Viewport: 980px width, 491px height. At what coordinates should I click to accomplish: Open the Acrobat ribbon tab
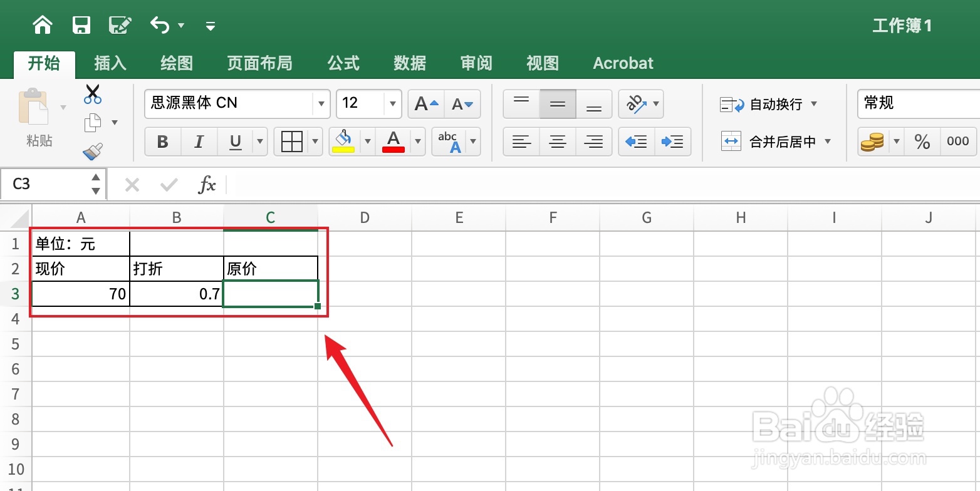(623, 63)
